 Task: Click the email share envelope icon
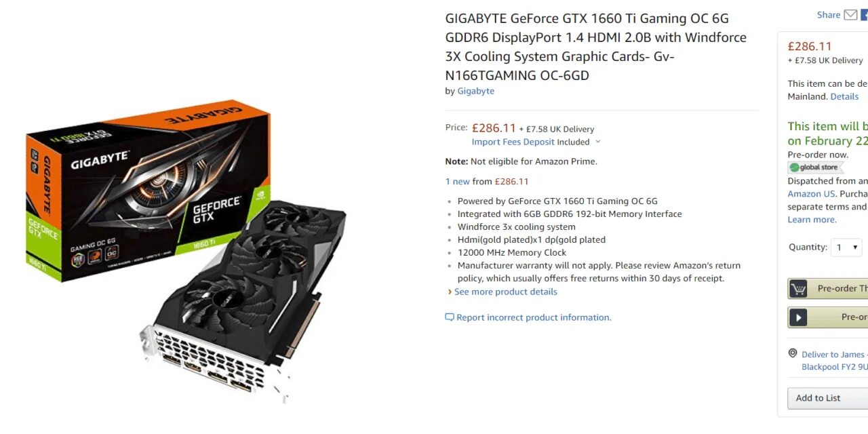[x=850, y=15]
